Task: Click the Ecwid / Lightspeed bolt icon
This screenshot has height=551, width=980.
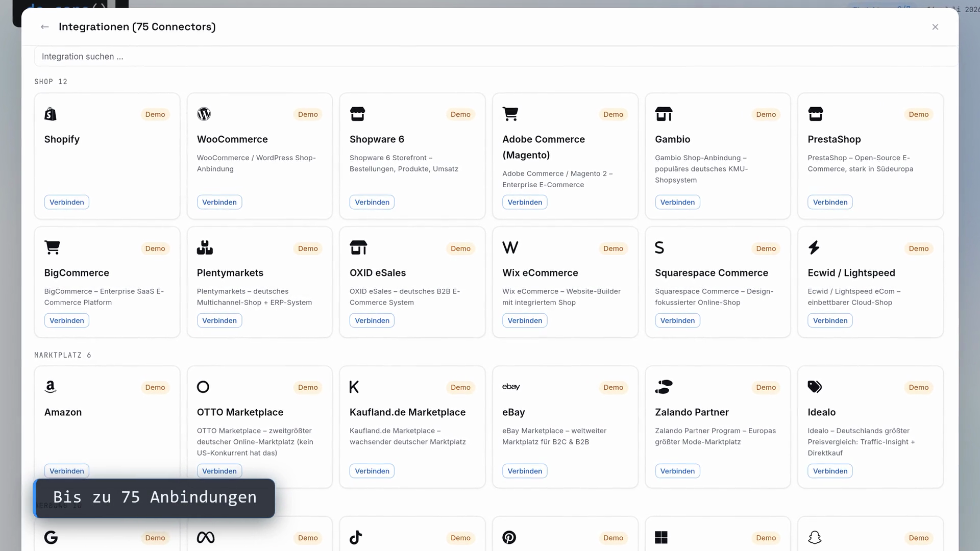Action: tap(814, 247)
